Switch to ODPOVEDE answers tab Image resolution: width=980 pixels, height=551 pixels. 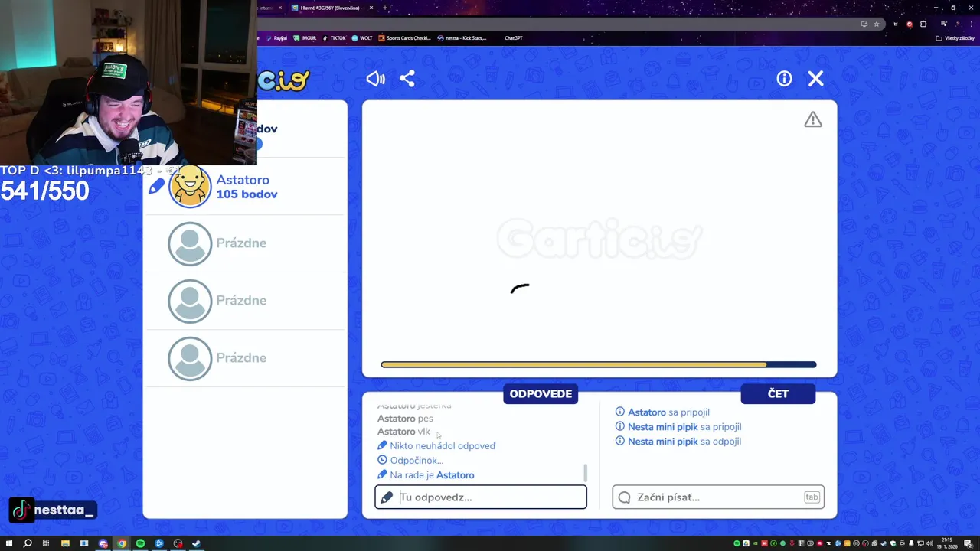click(541, 393)
